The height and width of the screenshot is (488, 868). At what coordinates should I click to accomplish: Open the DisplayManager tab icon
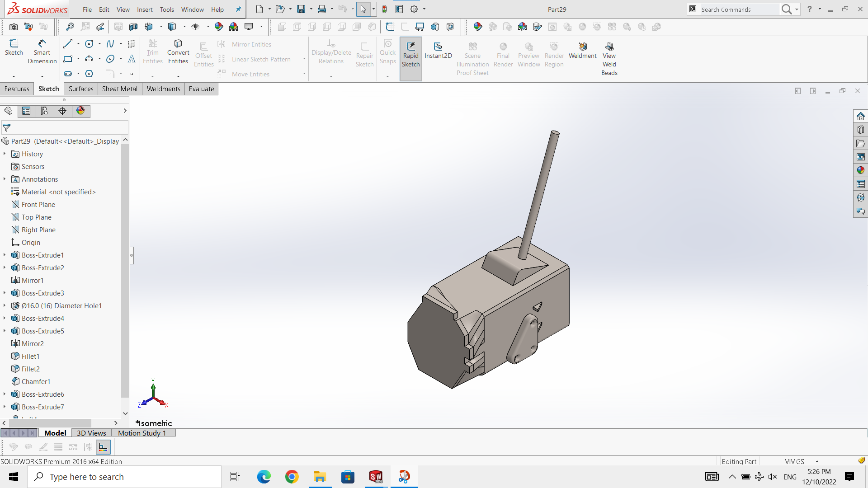point(80,111)
